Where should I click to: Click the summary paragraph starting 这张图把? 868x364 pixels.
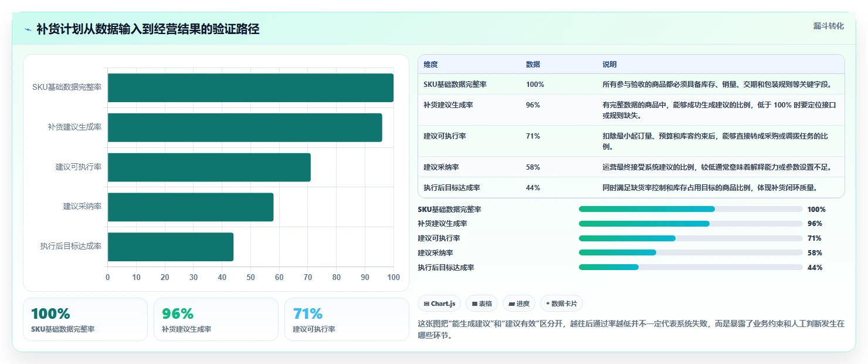630,330
